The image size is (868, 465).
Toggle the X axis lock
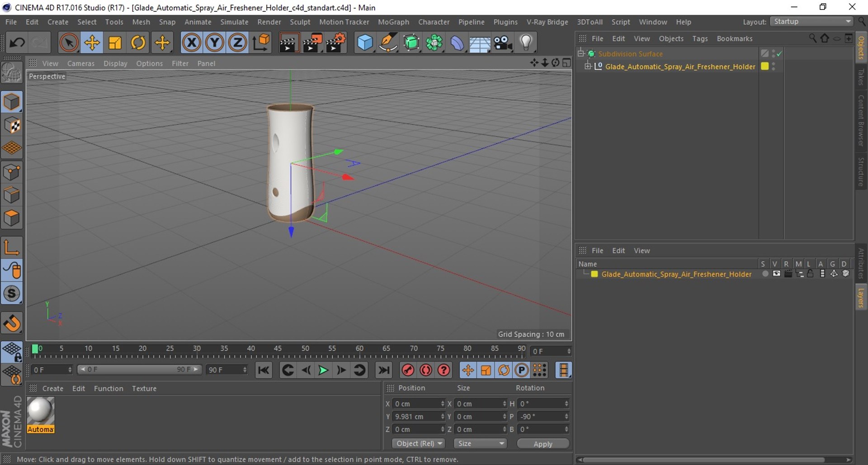click(191, 43)
